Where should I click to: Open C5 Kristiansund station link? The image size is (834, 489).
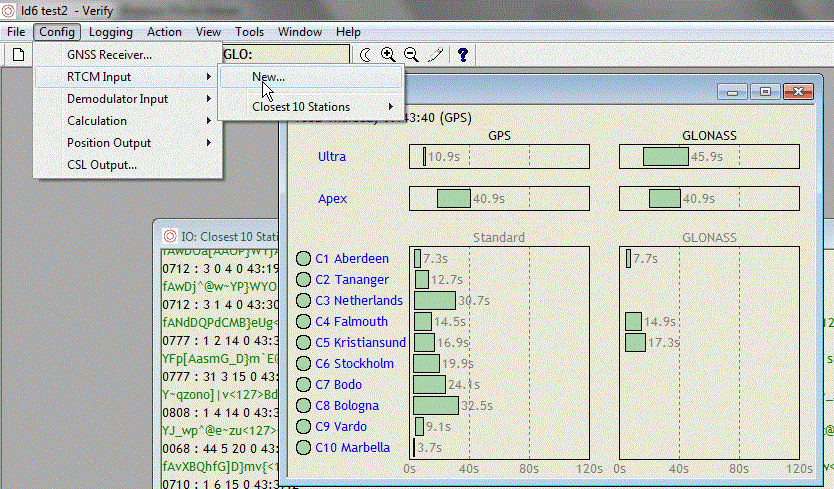361,343
